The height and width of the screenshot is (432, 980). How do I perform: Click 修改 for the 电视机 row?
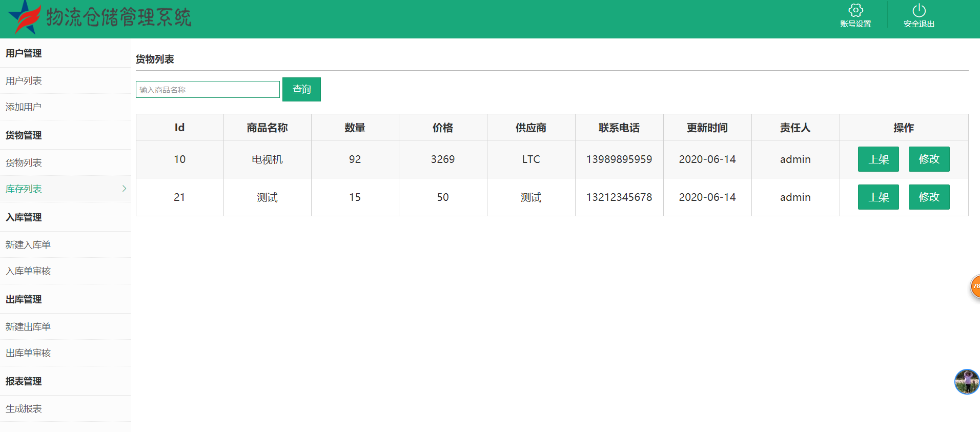pyautogui.click(x=929, y=159)
